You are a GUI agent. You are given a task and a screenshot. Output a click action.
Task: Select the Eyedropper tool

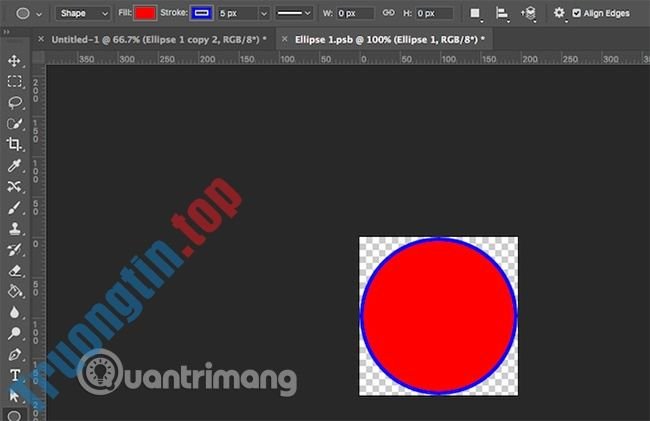(x=15, y=165)
